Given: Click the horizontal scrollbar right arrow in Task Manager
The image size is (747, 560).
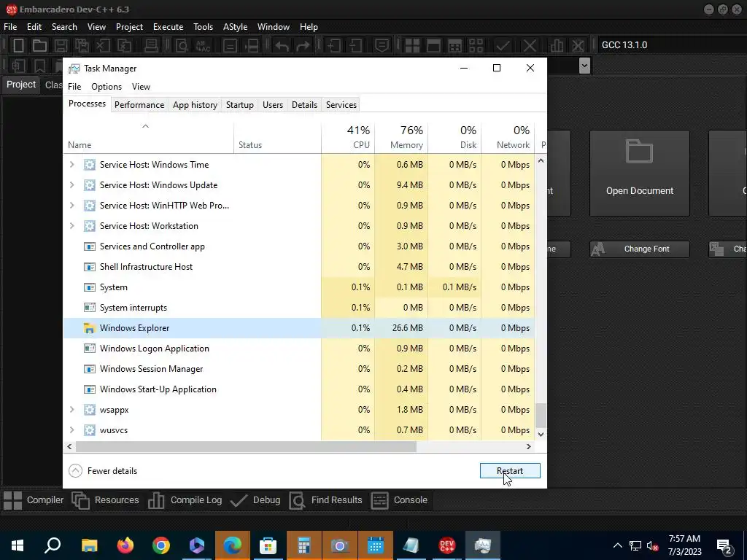Looking at the screenshot, I should [528, 447].
